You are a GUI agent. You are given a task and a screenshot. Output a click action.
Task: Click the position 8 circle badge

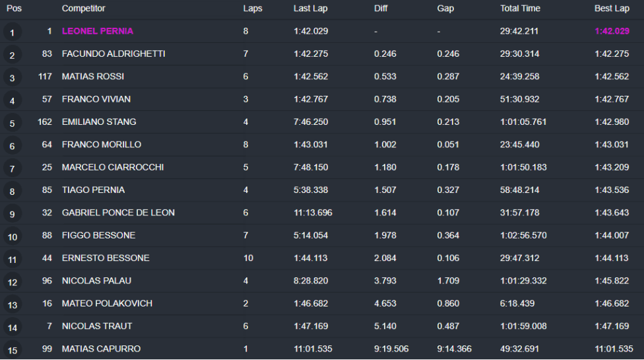tap(13, 192)
